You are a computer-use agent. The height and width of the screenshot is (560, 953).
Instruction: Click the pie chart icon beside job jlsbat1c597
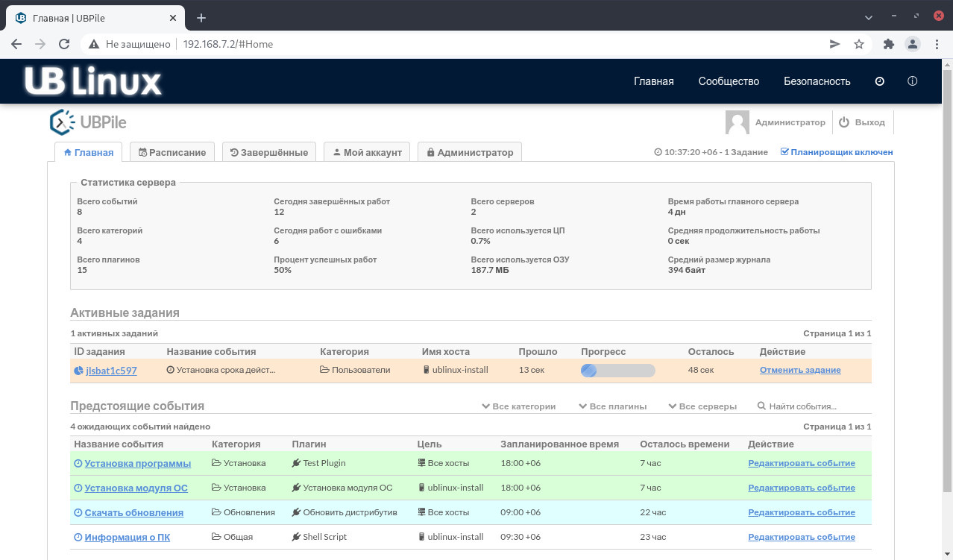click(78, 371)
